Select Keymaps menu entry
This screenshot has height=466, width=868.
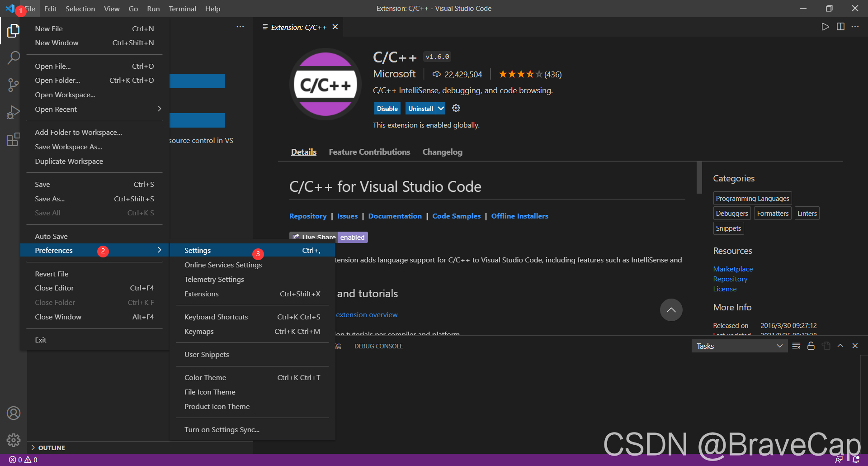click(x=252, y=331)
